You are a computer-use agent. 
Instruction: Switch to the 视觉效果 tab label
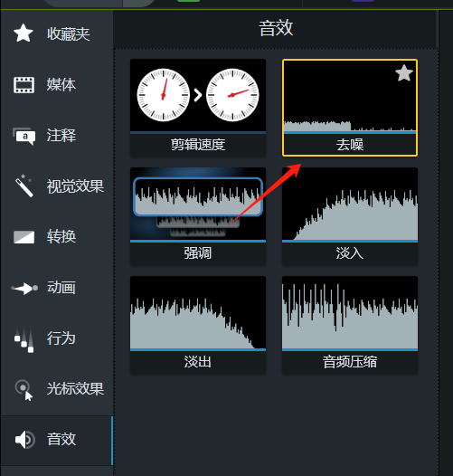click(x=75, y=186)
